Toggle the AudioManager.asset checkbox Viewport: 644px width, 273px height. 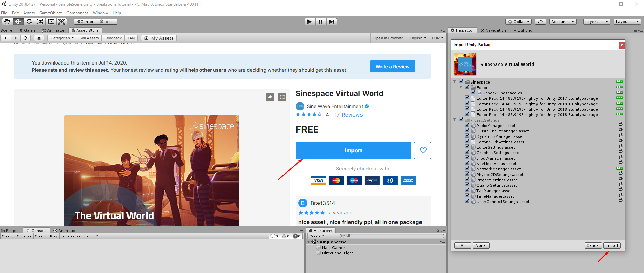pyautogui.click(x=467, y=125)
